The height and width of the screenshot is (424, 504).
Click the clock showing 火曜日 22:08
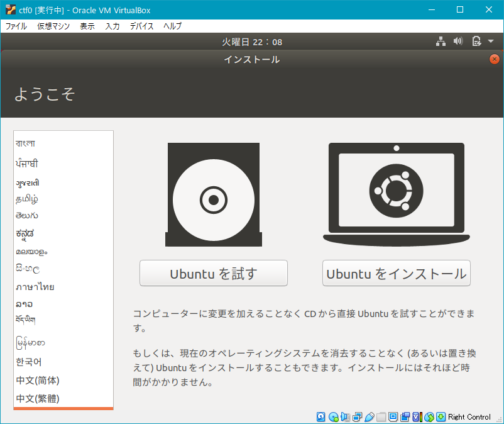click(252, 42)
